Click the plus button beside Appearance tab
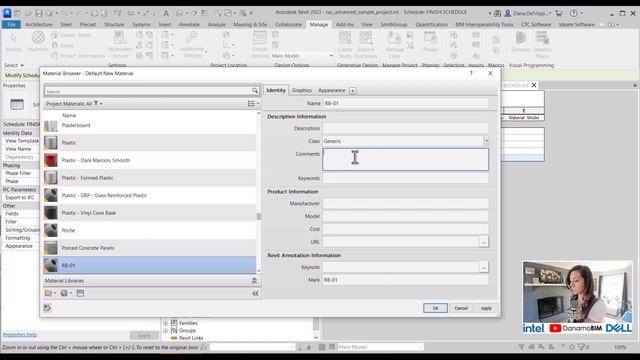This screenshot has height=360, width=640. [353, 91]
